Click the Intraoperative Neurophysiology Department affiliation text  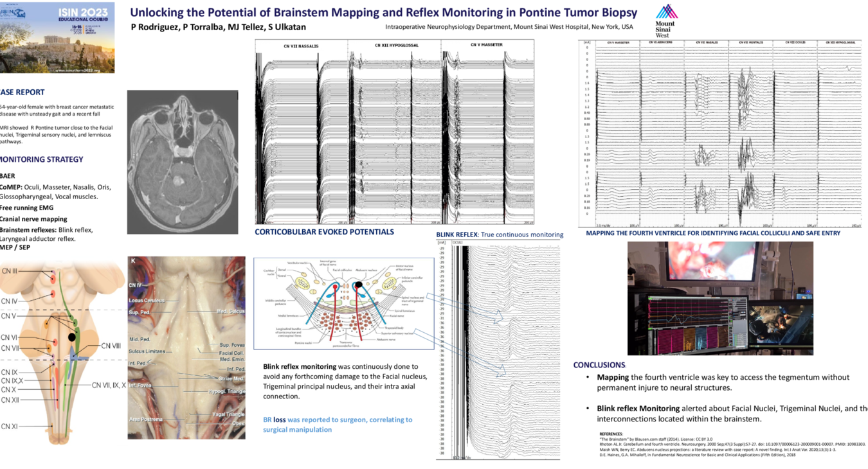pos(509,27)
